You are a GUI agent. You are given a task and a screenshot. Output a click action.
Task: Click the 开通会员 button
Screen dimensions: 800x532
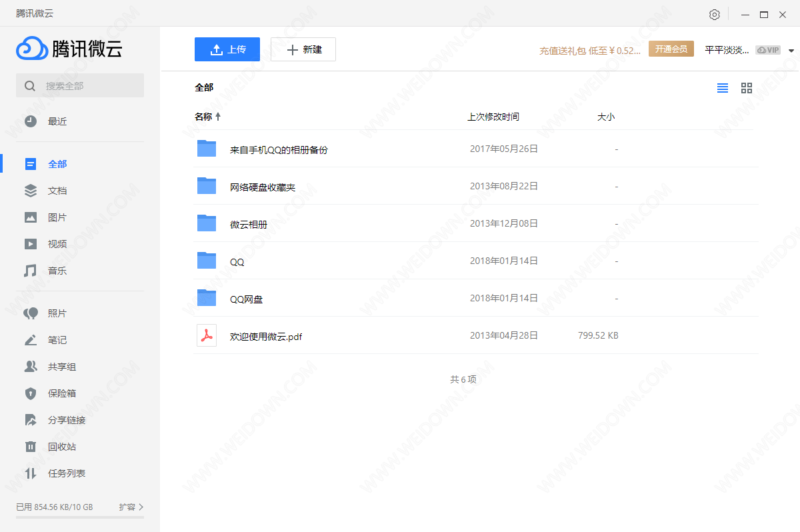671,49
